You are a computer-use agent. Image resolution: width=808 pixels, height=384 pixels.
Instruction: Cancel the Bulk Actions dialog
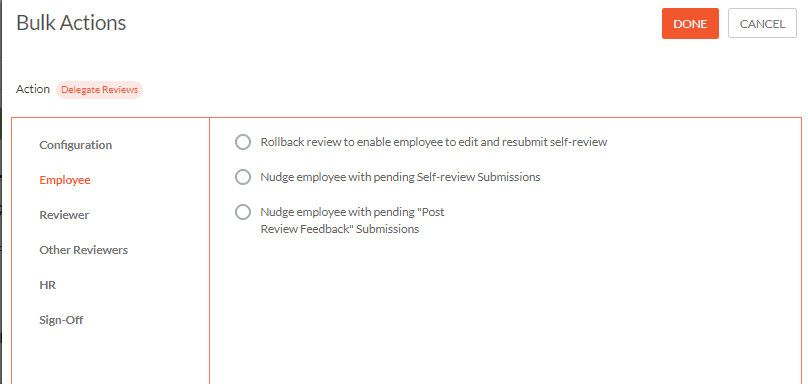(x=762, y=24)
